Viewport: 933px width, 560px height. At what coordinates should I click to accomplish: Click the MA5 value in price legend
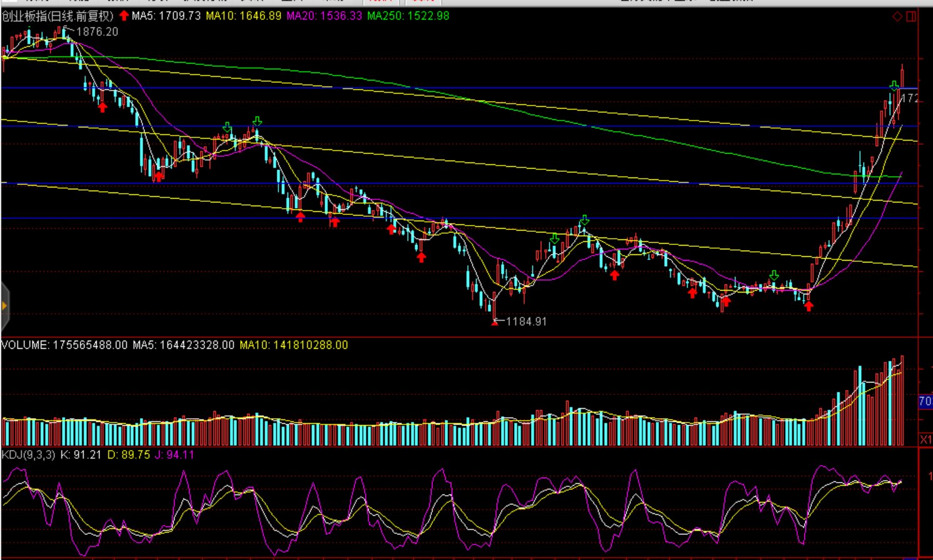(x=166, y=16)
